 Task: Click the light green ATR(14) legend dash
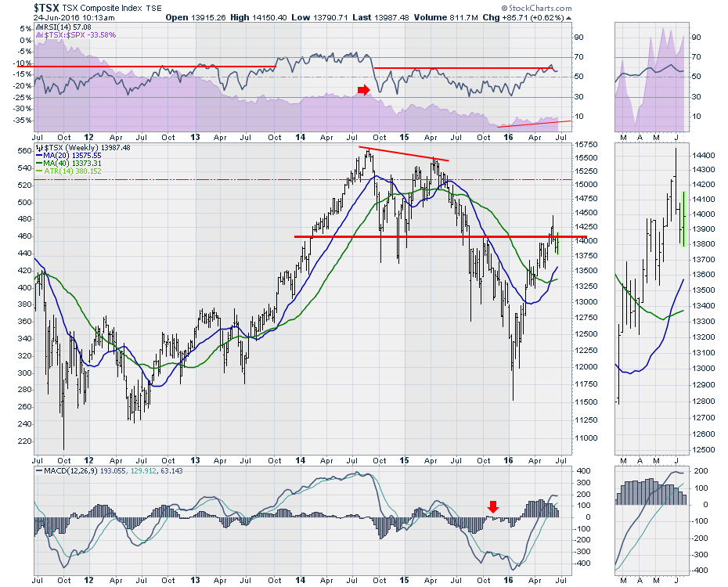(39, 171)
